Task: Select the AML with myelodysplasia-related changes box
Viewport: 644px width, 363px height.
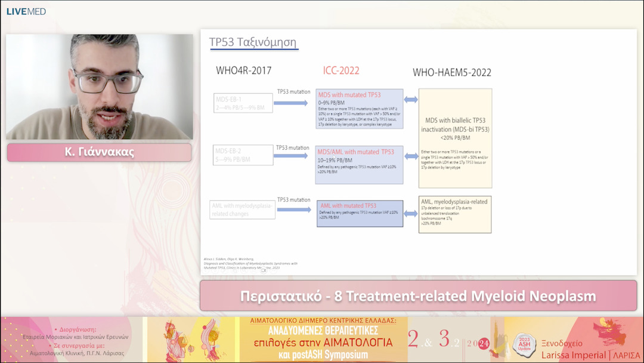Action: pyautogui.click(x=241, y=208)
